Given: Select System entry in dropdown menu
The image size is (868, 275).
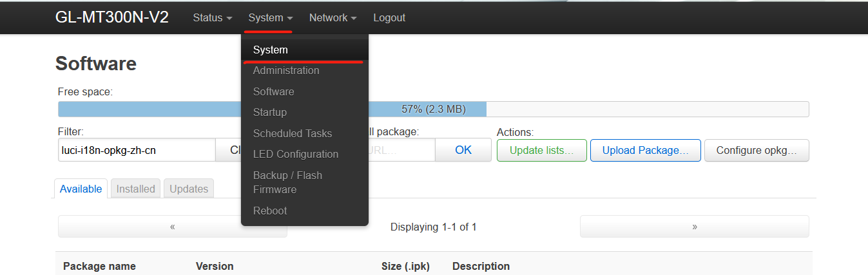Looking at the screenshot, I should pyautogui.click(x=271, y=50).
